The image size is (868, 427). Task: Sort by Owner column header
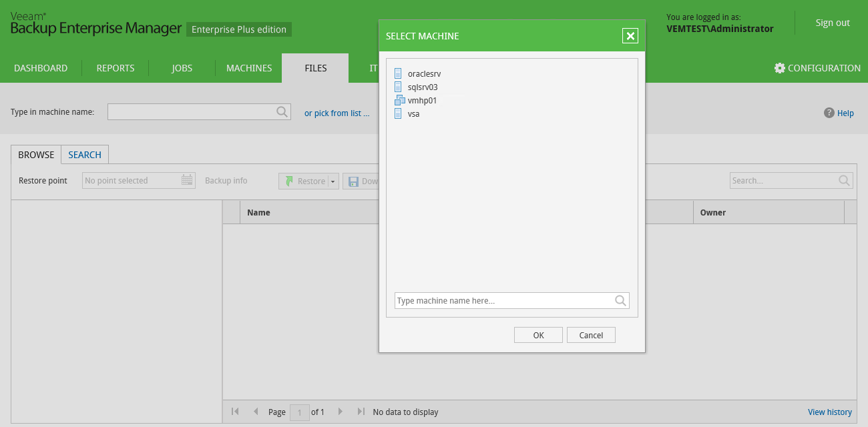[713, 213]
